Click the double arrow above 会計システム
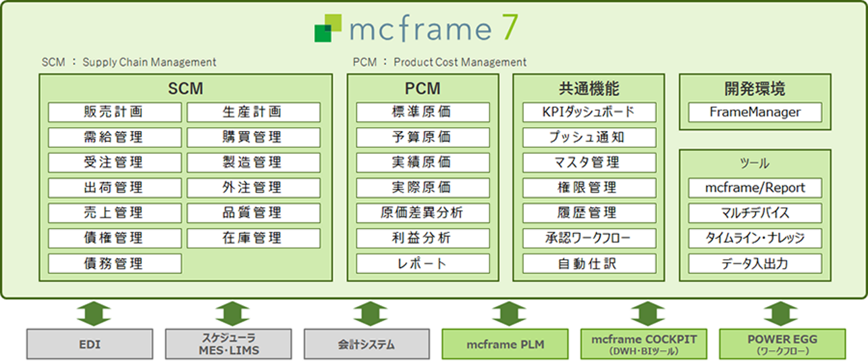This screenshot has height=364, width=868. coord(371,313)
